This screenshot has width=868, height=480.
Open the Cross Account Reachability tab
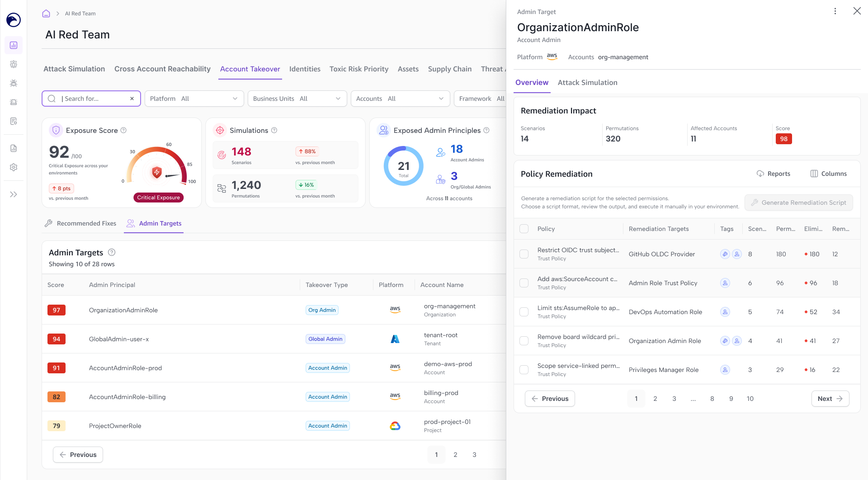coord(162,69)
